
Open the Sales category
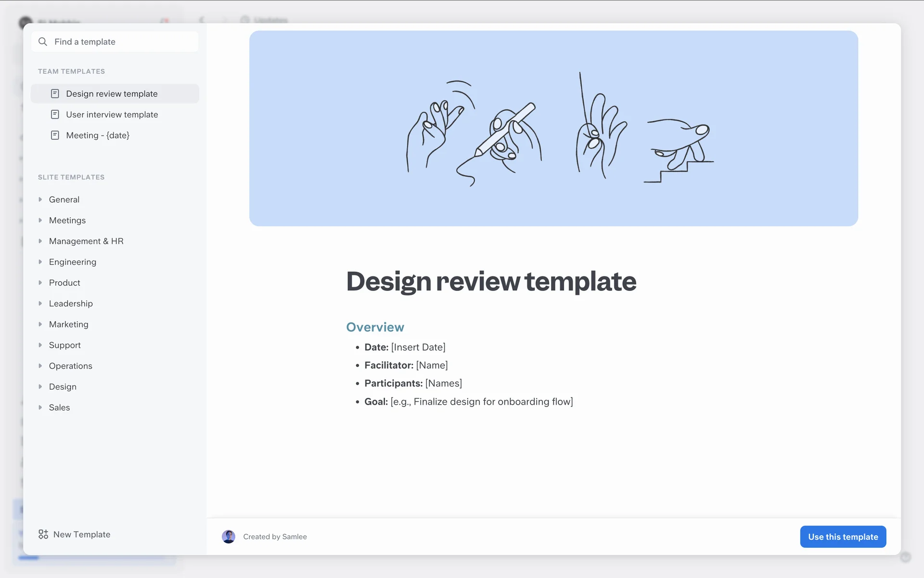tap(59, 407)
